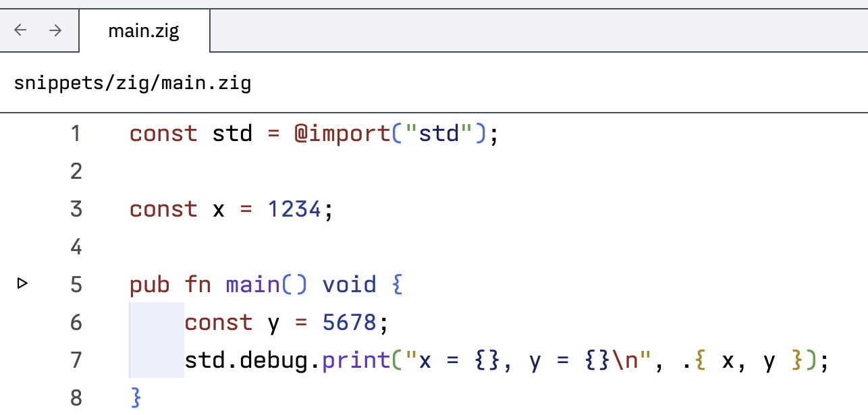868x415 pixels.
Task: Click the y variable on line 6
Action: pyautogui.click(x=274, y=325)
